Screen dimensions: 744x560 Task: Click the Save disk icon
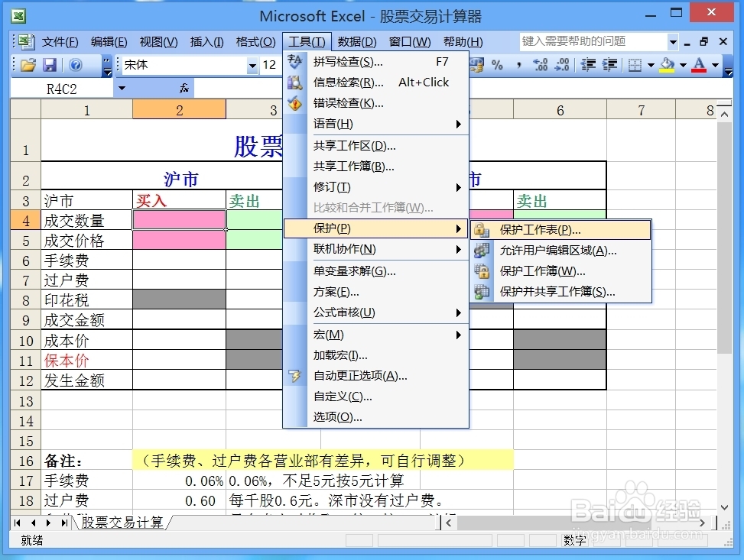[x=50, y=65]
